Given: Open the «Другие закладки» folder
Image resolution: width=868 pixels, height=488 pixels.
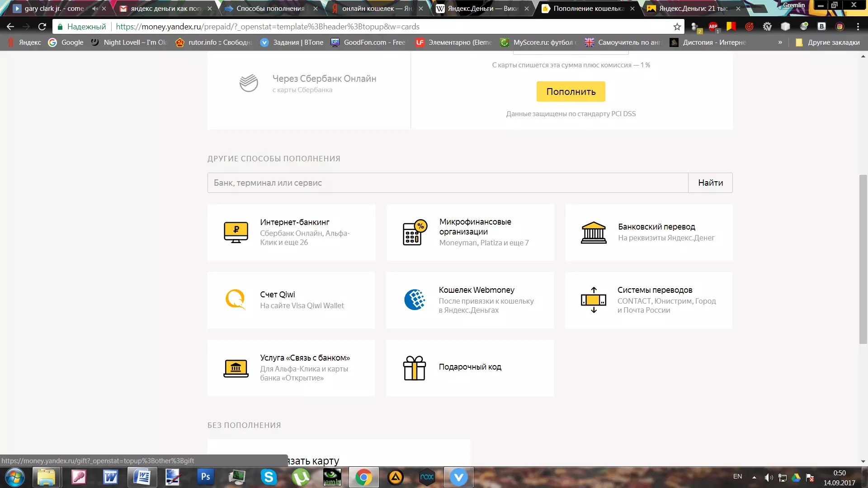Looking at the screenshot, I should tap(827, 42).
